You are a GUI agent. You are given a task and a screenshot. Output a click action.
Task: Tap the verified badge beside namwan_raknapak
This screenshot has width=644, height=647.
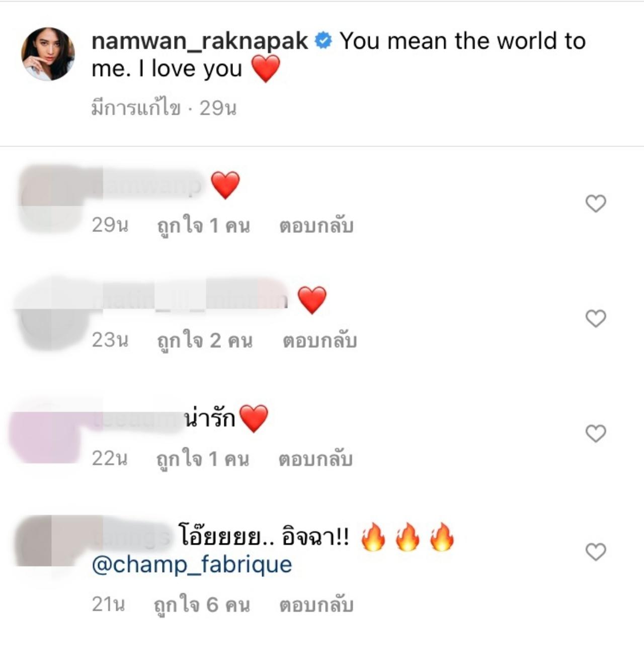click(x=324, y=41)
